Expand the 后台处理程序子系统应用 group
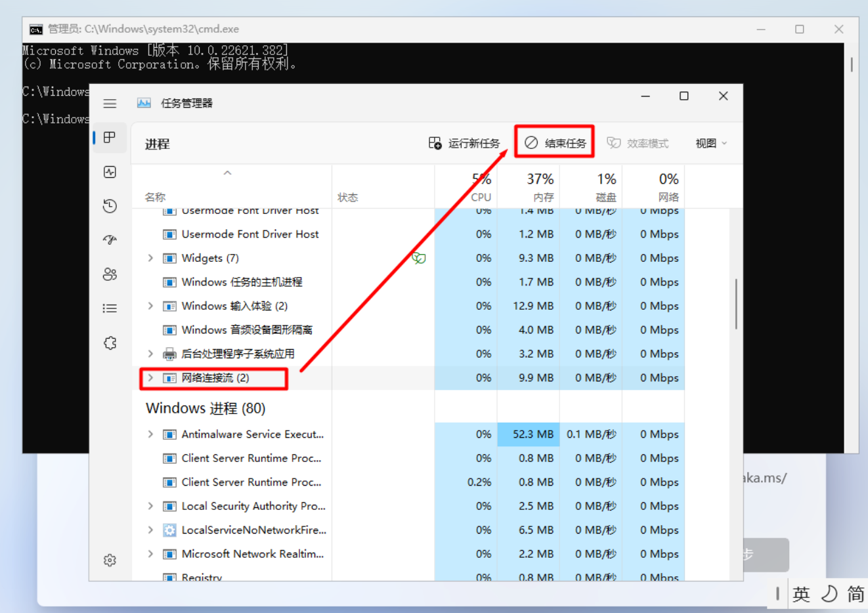The height and width of the screenshot is (613, 868). coord(150,354)
